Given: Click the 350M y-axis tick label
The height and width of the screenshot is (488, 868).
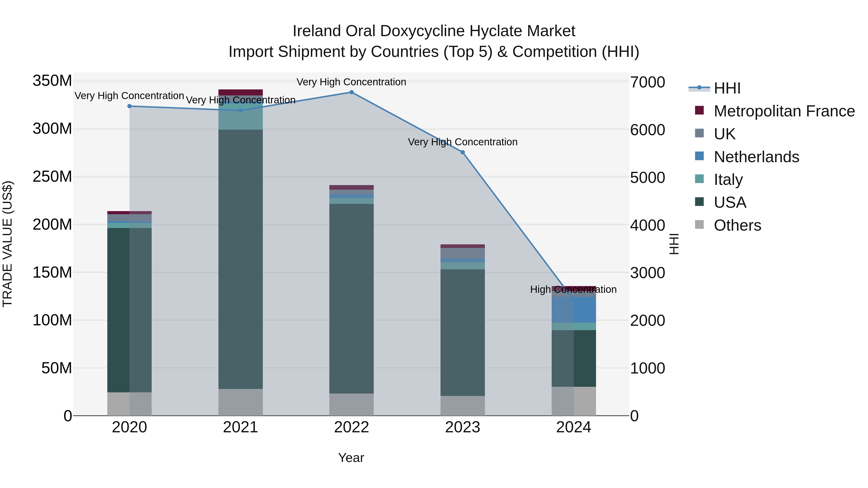Looking at the screenshot, I should 52,81.
